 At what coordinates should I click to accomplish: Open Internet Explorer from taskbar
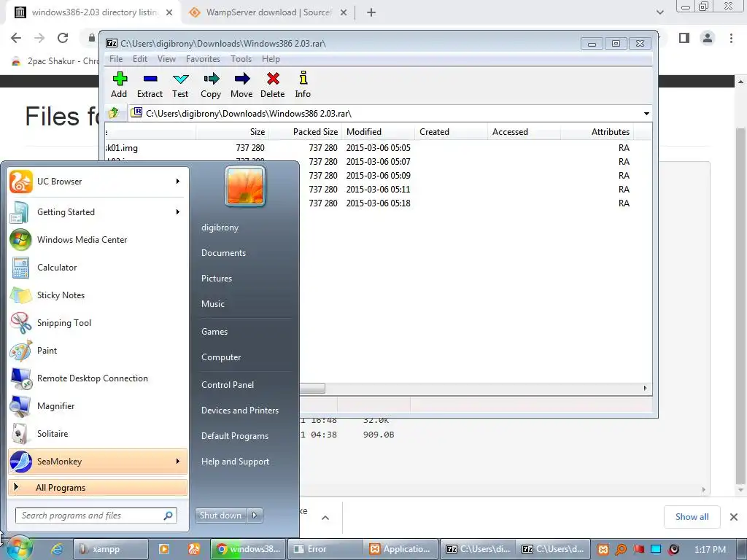(x=57, y=549)
